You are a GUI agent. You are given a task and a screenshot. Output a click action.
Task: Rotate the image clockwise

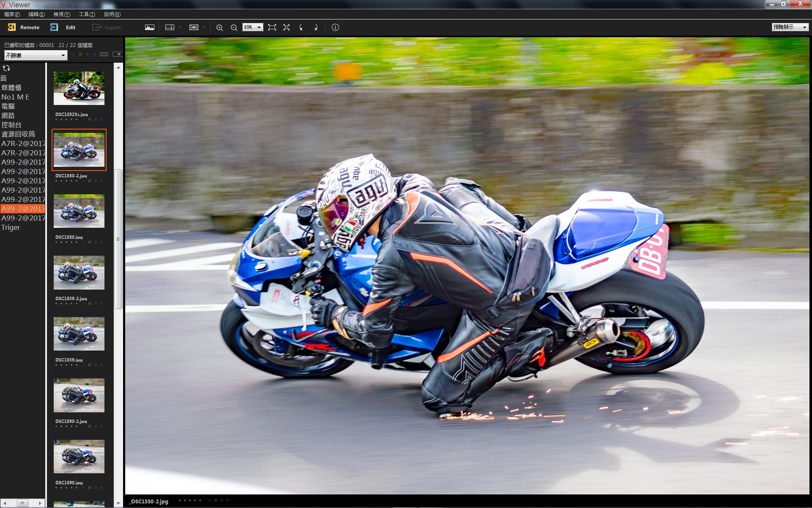tap(315, 28)
